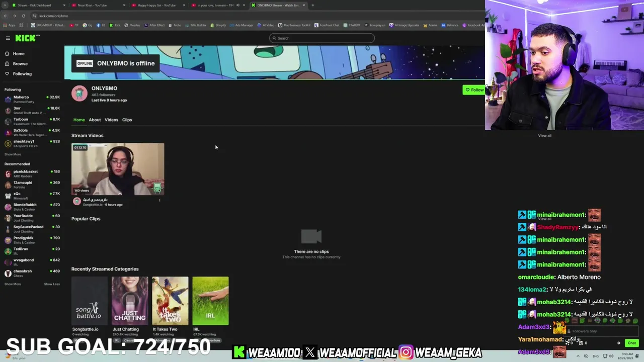This screenshot has height=362, width=644.
Task: Follow the ONLYBMO channel
Action: coord(474,90)
